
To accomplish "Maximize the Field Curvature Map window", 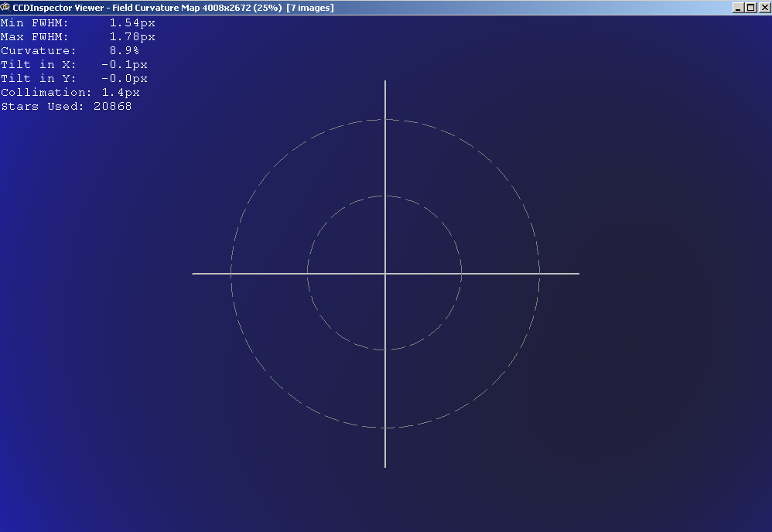I will (750, 7).
